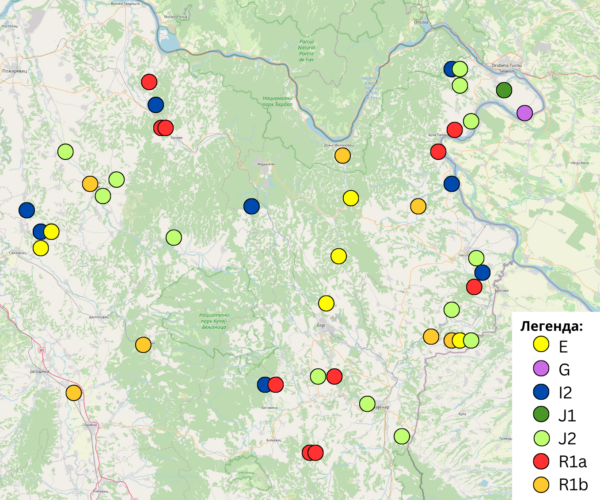Click the dark green J1 legend swatch
600x500 pixels.
[541, 414]
